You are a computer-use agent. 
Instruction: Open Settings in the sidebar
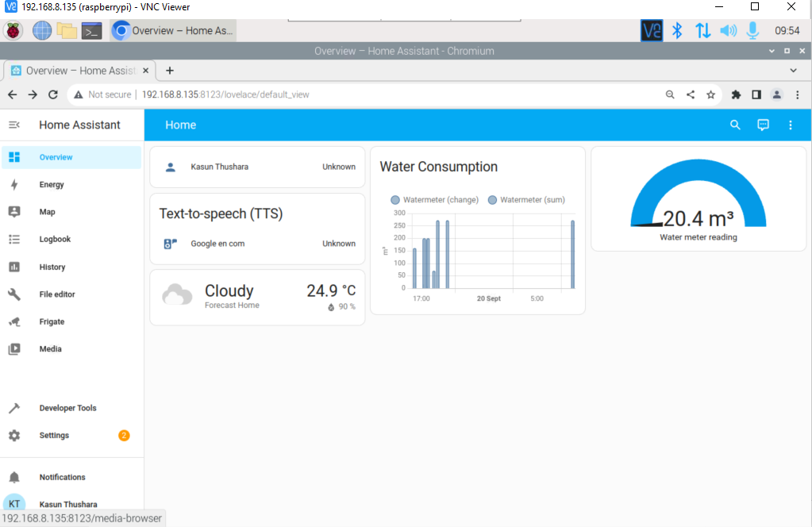[54, 436]
